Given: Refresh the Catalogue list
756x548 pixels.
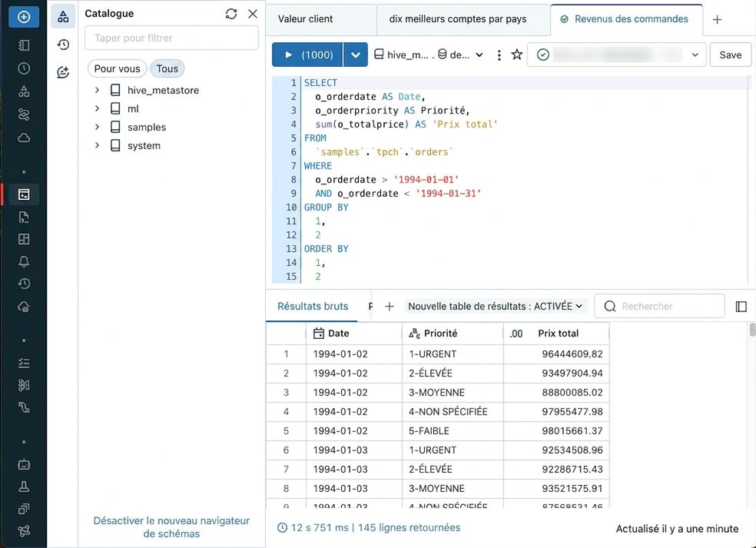Looking at the screenshot, I should (x=231, y=14).
